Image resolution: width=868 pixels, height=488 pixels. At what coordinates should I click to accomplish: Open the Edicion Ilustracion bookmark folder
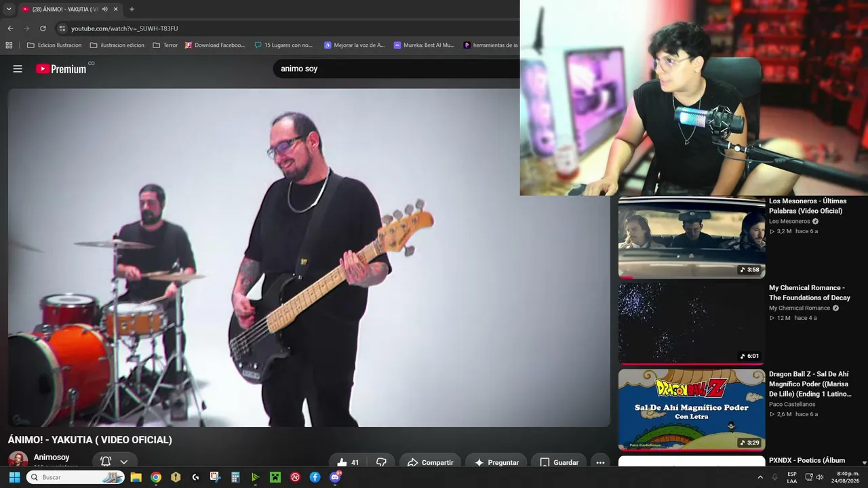[54, 45]
